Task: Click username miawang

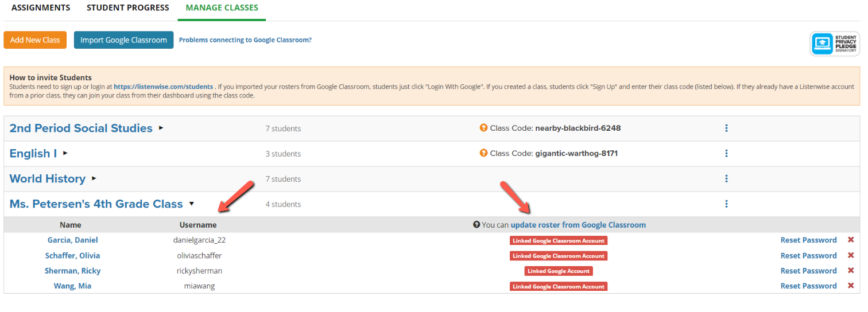Action: click(199, 286)
